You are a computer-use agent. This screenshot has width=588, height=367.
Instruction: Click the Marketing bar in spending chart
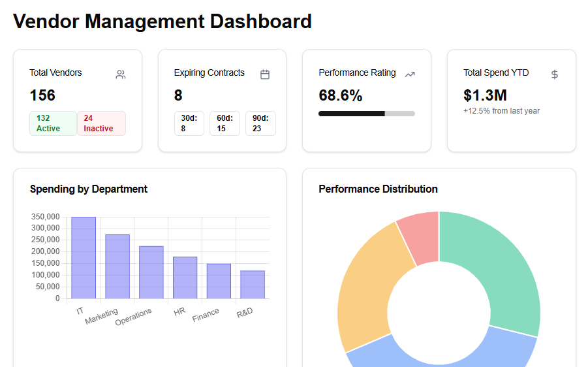(117, 267)
